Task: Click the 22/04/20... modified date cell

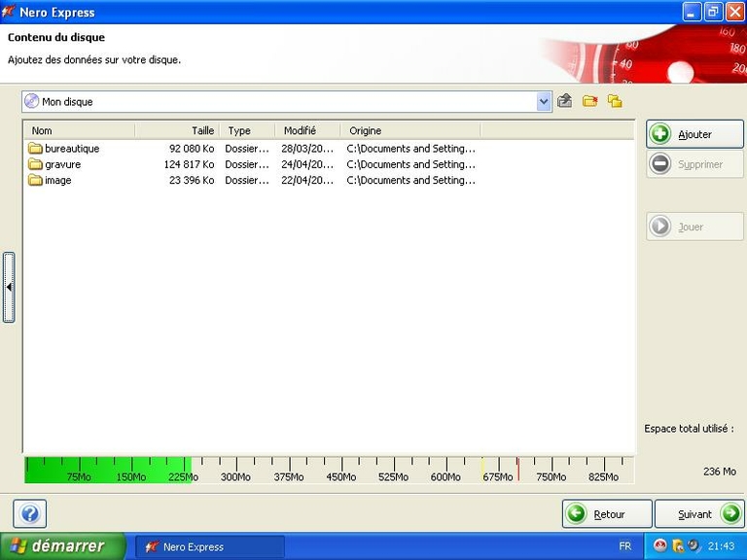Action: click(x=307, y=180)
